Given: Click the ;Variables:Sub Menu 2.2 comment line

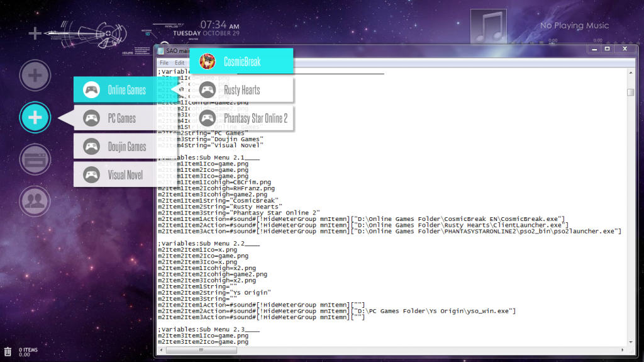Looking at the screenshot, I should (x=209, y=244).
